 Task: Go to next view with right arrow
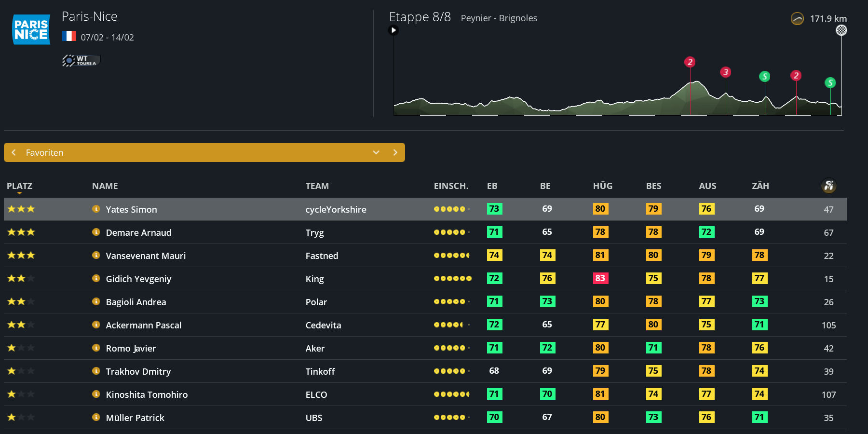pyautogui.click(x=395, y=152)
